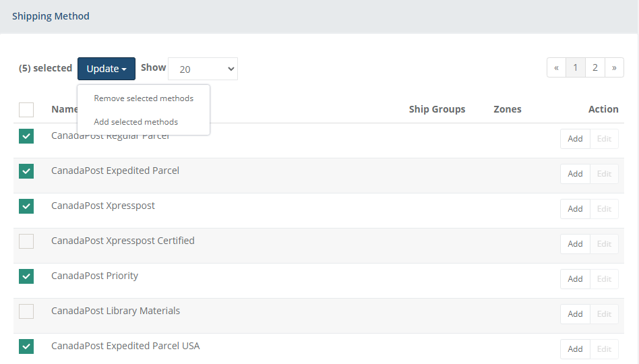Click Add for CanadaPost Expedited Parcel USA
Image resolution: width=639 pixels, height=364 pixels.
[575, 349]
